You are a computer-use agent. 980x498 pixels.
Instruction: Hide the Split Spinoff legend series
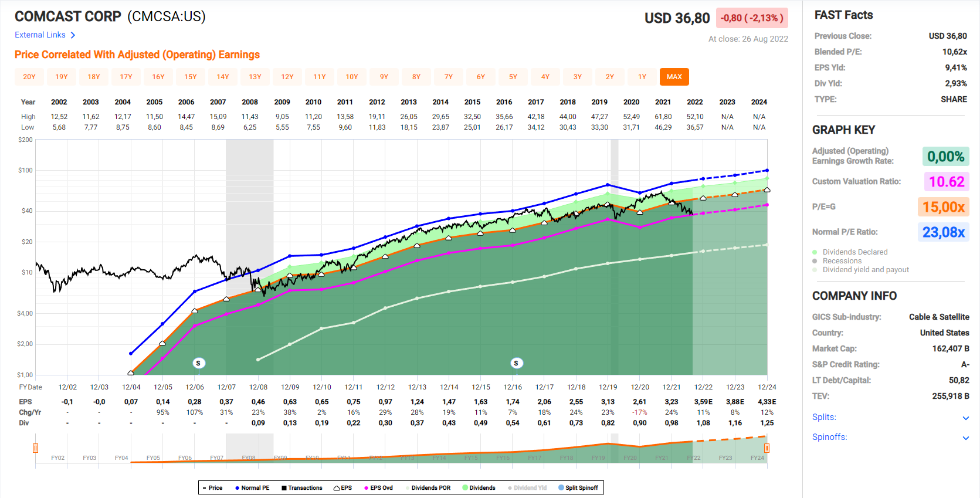click(x=578, y=488)
